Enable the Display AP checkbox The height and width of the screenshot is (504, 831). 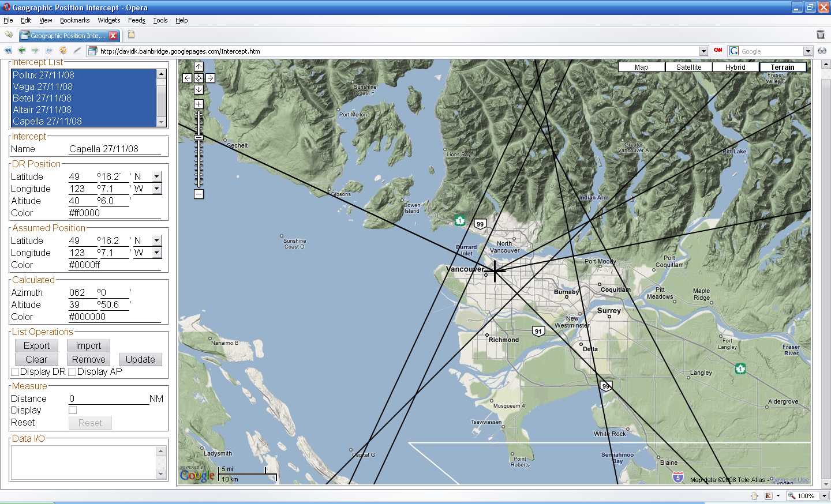pos(72,372)
